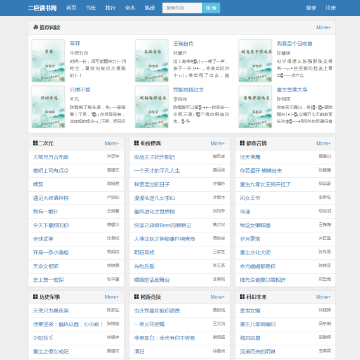Open the 首页 navigation tab
360x360 pixels.
[71, 8]
